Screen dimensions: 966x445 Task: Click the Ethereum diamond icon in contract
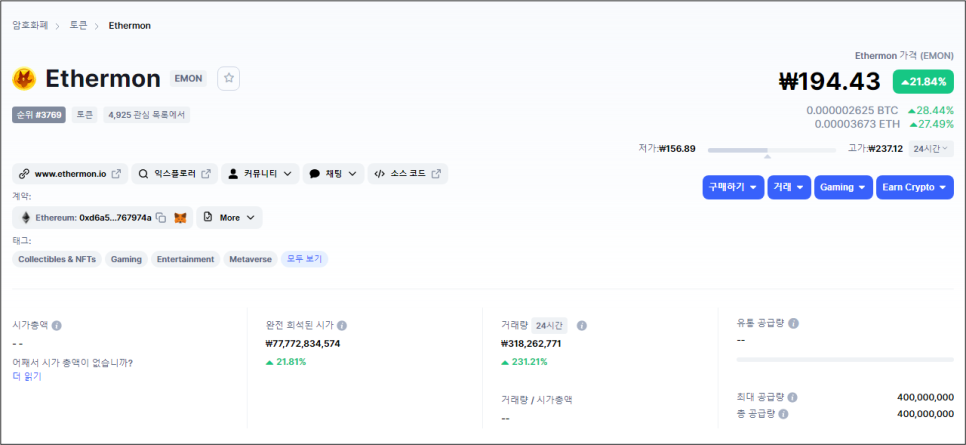[26, 218]
